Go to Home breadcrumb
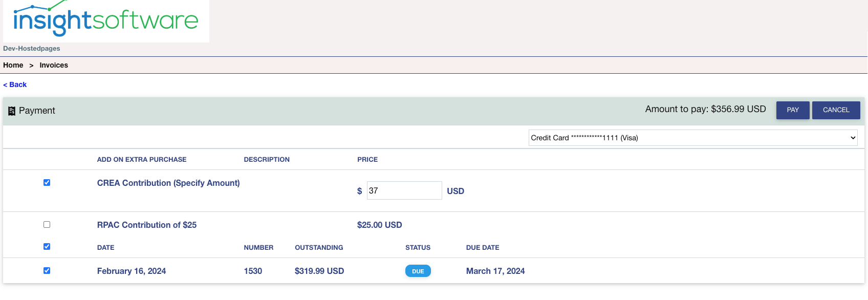 [x=13, y=65]
